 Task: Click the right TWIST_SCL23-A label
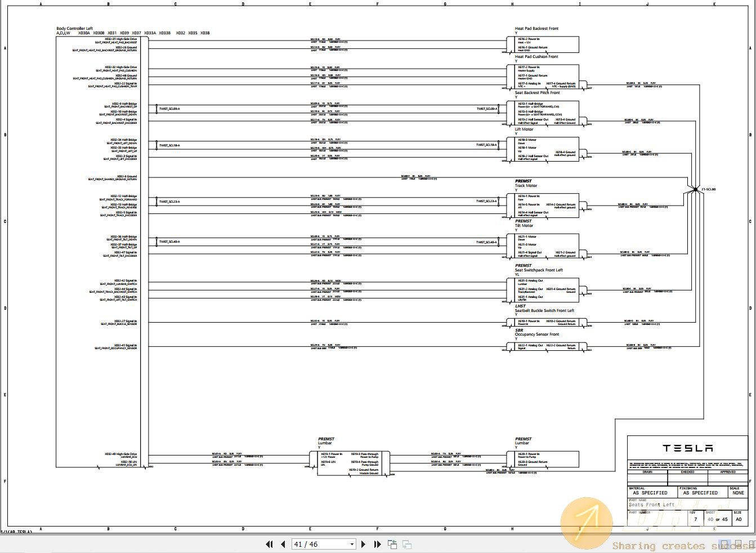click(x=487, y=201)
